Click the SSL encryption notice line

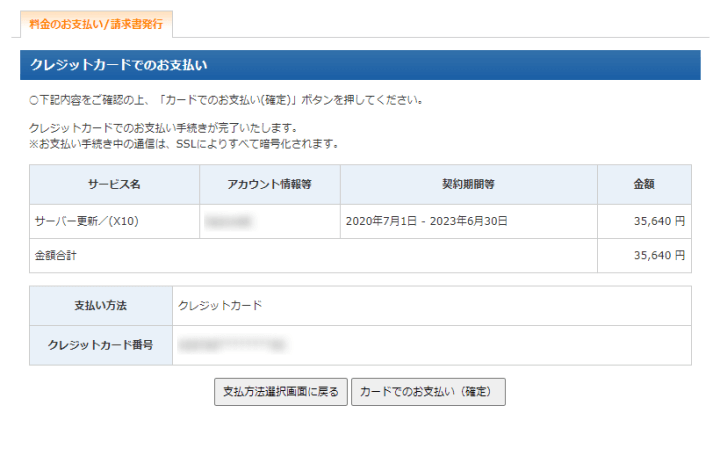pyautogui.click(x=184, y=144)
